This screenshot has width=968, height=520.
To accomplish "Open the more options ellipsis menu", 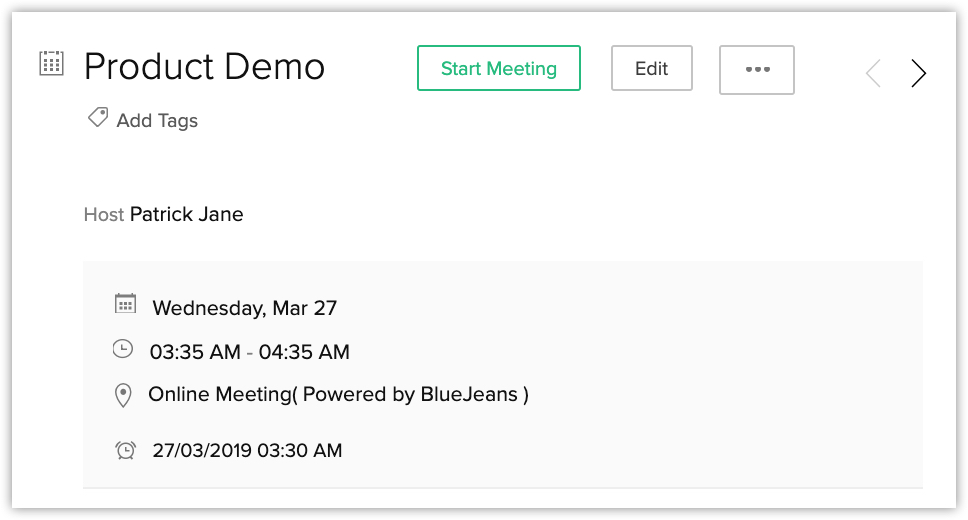I will pyautogui.click(x=757, y=69).
